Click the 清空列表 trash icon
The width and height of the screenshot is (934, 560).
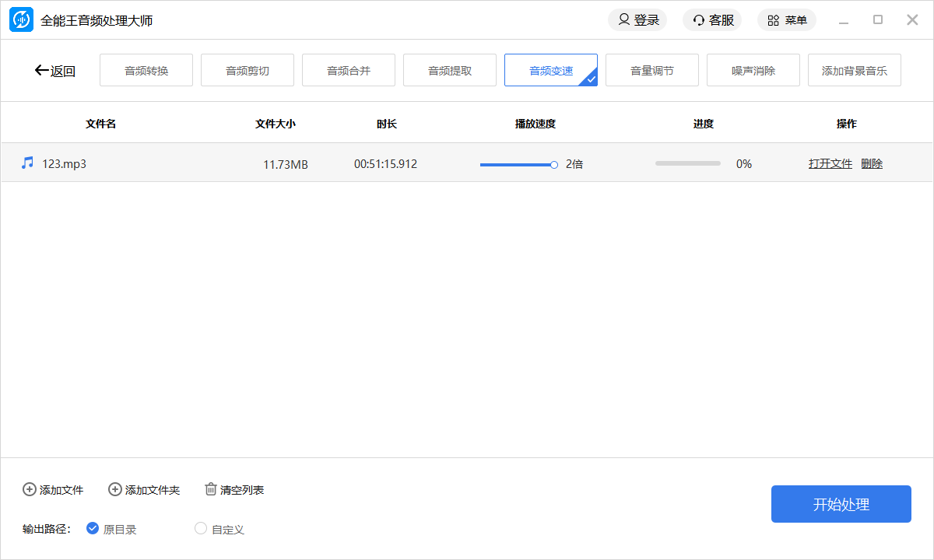[x=211, y=489]
